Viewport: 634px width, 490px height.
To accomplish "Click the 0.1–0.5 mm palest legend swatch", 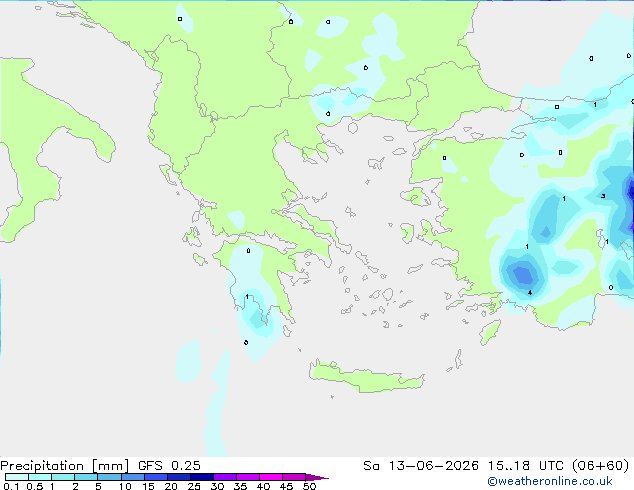I will tap(17, 477).
